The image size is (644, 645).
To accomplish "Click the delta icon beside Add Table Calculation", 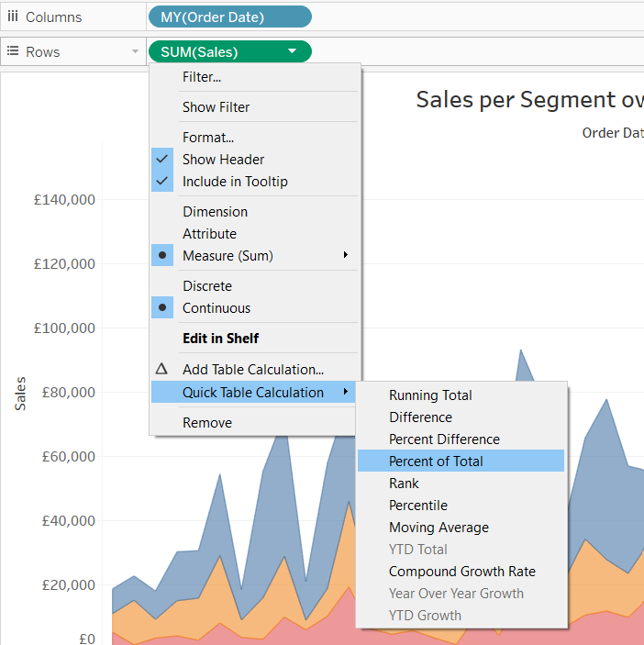I will pos(162,369).
